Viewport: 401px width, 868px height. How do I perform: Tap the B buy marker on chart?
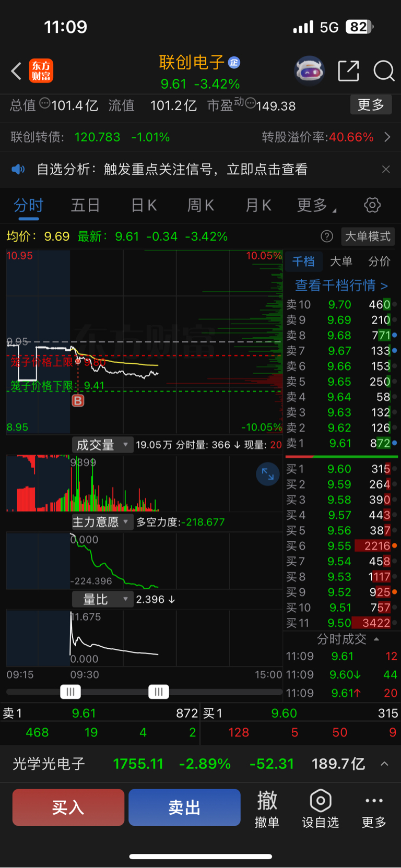[78, 401]
